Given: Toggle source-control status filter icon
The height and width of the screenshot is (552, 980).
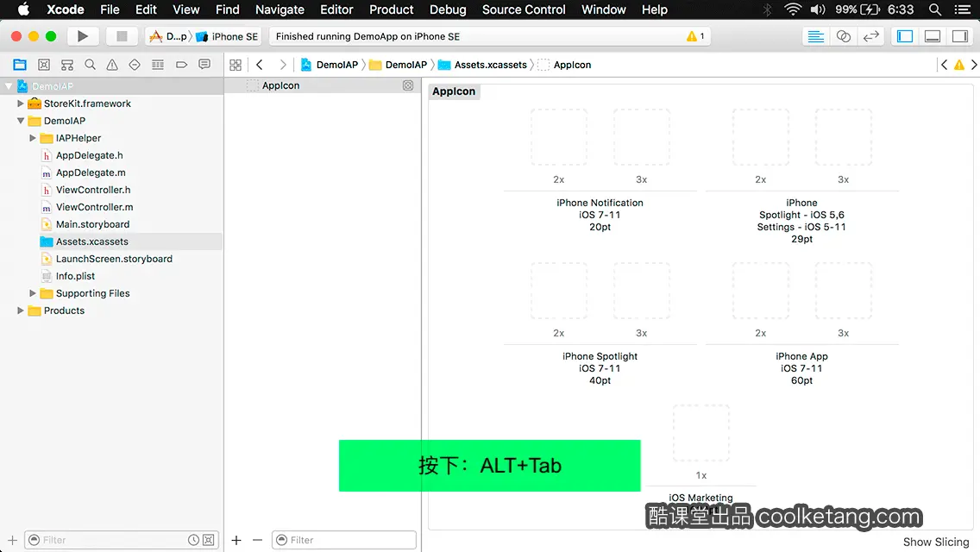Looking at the screenshot, I should [x=209, y=540].
